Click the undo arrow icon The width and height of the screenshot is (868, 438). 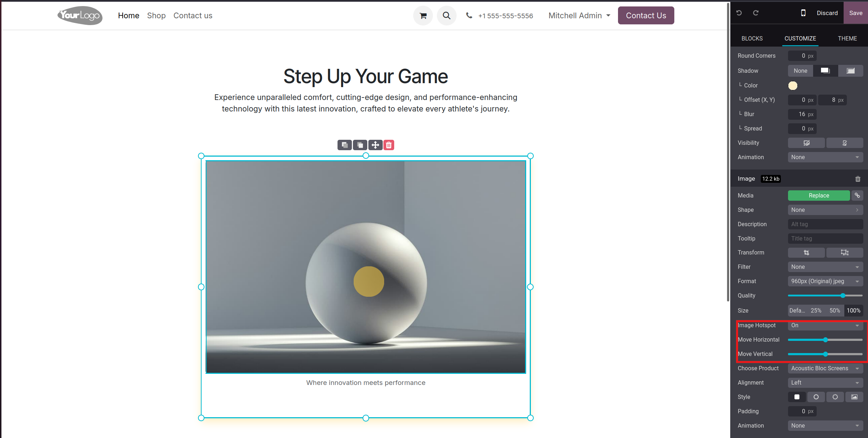pyautogui.click(x=739, y=13)
